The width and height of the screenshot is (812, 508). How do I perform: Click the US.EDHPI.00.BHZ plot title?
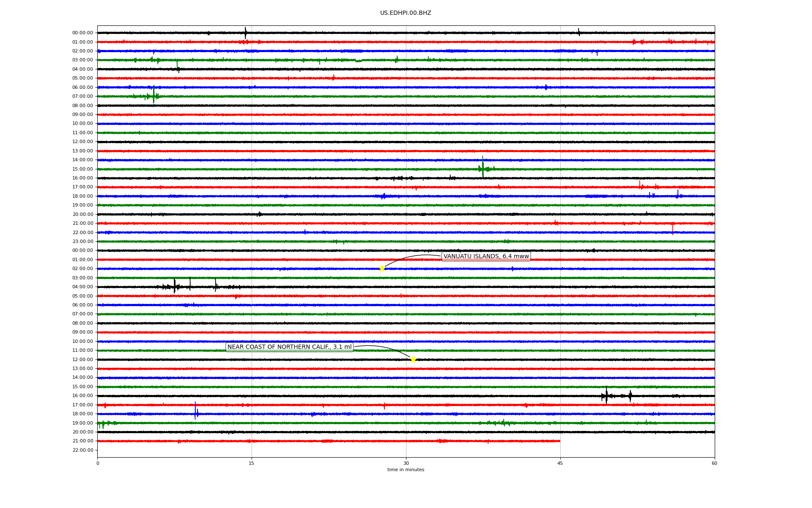(405, 13)
